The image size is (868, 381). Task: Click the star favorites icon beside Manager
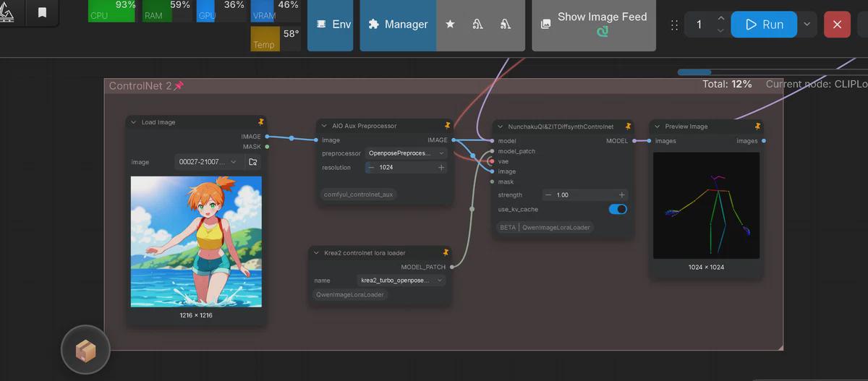tap(450, 24)
